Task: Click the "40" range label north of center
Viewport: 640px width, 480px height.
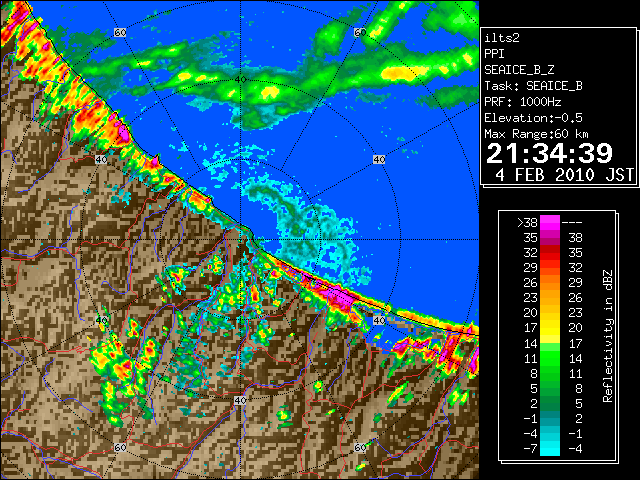Action: [240, 80]
